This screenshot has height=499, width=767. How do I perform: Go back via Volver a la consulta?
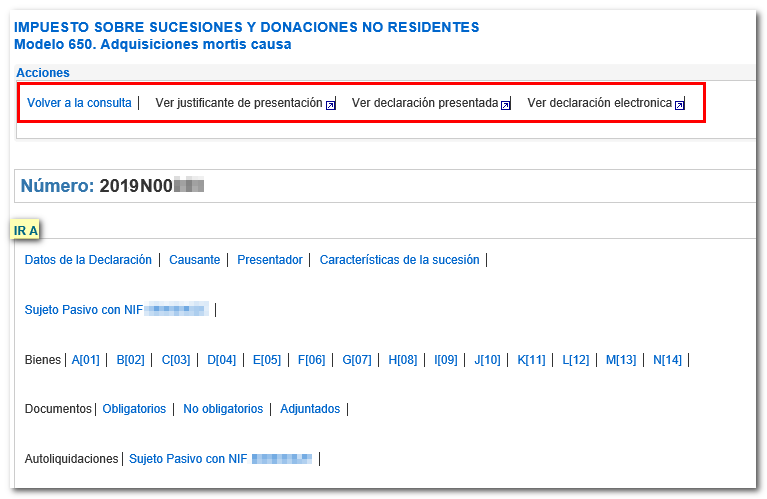point(79,103)
